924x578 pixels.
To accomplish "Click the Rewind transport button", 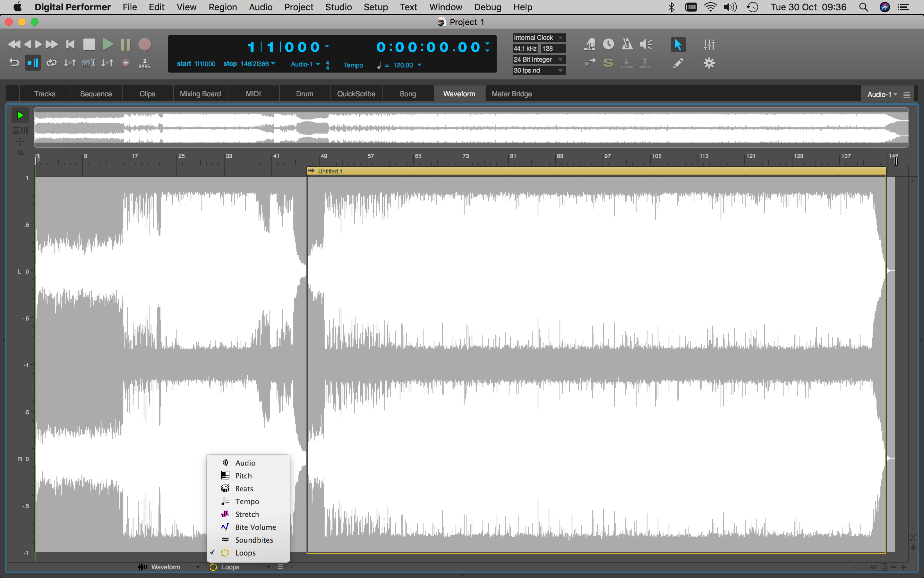I will point(14,45).
